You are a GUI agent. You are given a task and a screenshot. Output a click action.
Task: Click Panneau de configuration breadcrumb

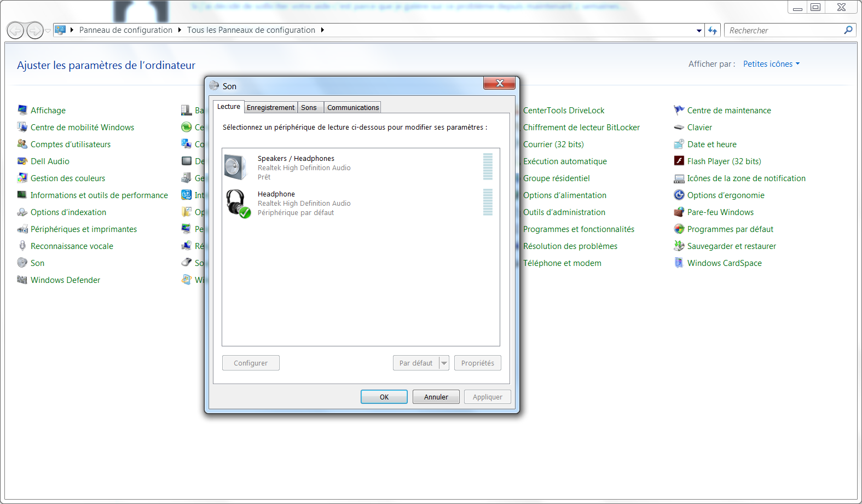coord(126,30)
